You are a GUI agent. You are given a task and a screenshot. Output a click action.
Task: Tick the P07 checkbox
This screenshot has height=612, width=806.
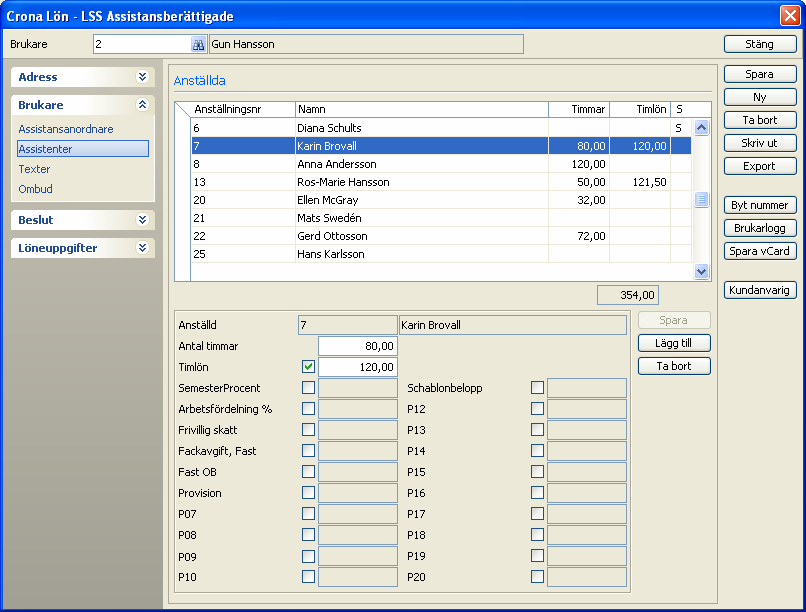pyautogui.click(x=308, y=514)
